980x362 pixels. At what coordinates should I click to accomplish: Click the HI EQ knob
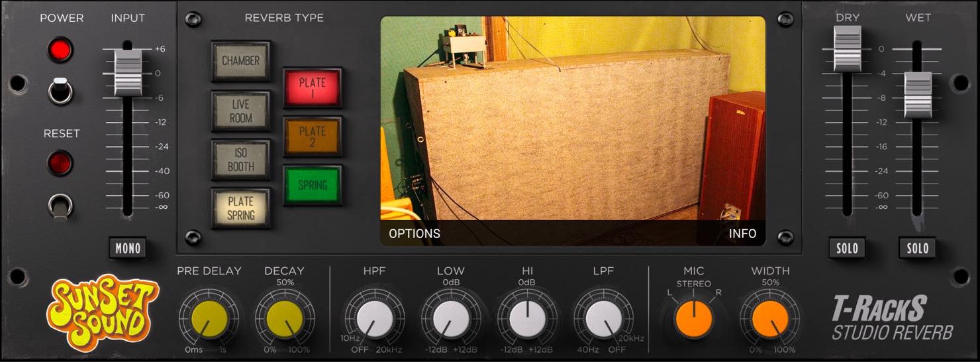[x=527, y=320]
